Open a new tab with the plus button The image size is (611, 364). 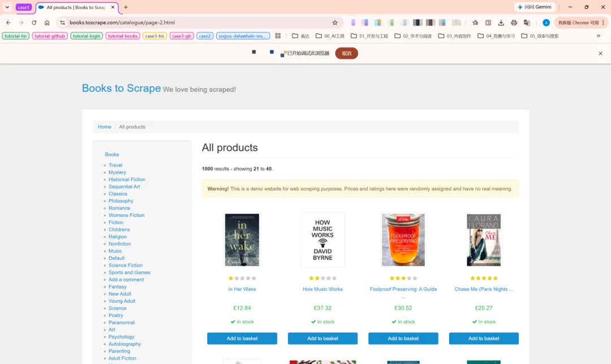[126, 7]
